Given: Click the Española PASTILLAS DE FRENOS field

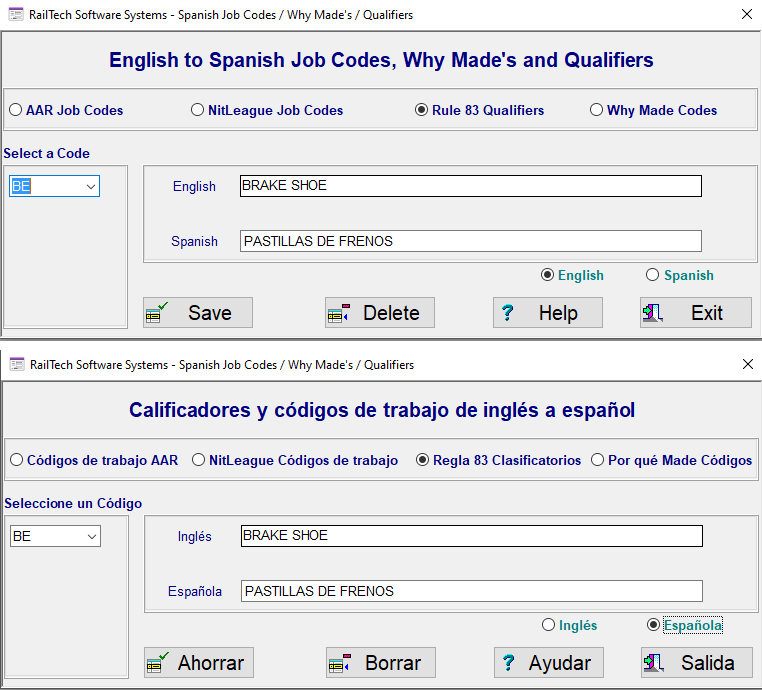Looking at the screenshot, I should [x=471, y=591].
